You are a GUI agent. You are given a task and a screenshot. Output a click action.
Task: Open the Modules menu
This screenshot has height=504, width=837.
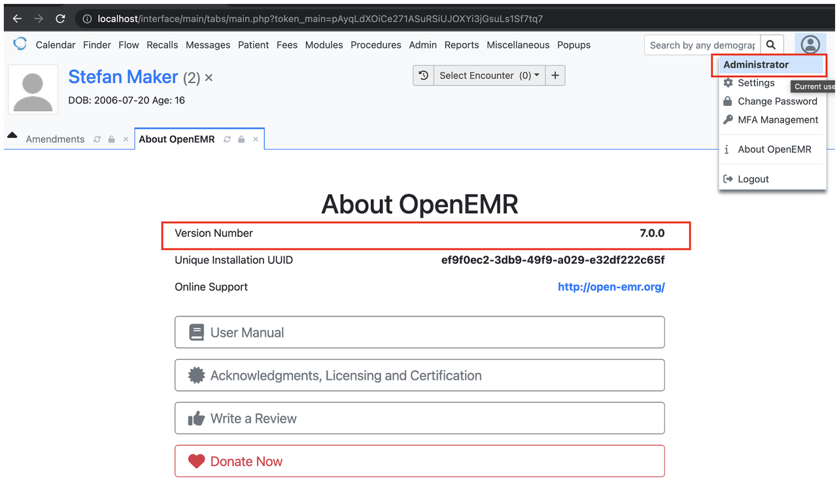coord(324,45)
